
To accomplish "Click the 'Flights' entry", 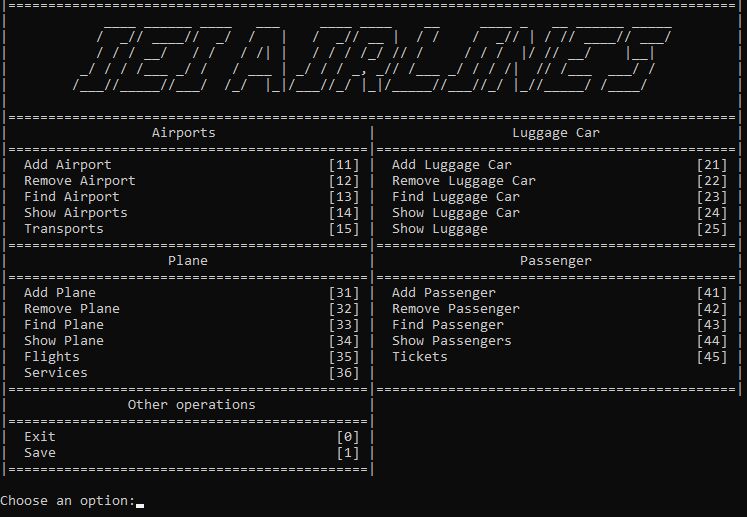I will [x=51, y=357].
